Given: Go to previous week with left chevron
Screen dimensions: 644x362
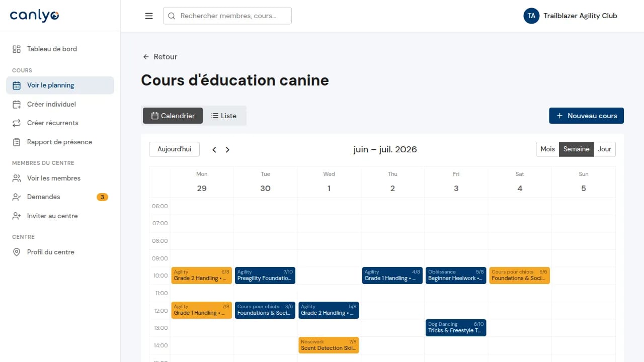Looking at the screenshot, I should click(x=214, y=149).
